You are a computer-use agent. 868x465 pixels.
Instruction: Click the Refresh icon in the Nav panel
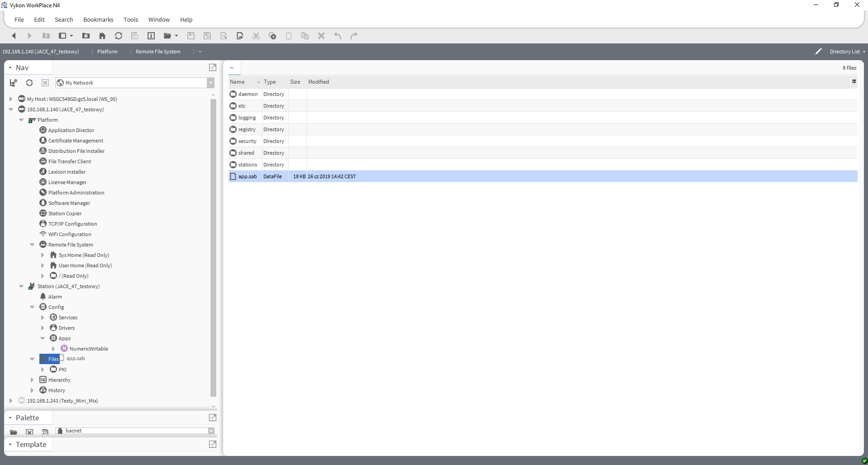pos(29,83)
